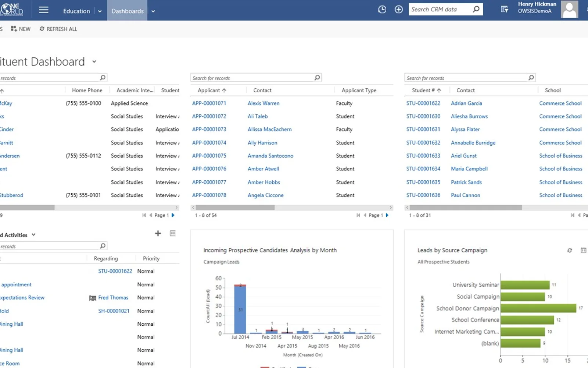The image size is (588, 368).
Task: Click NEW in the command bar
Action: (x=21, y=29)
